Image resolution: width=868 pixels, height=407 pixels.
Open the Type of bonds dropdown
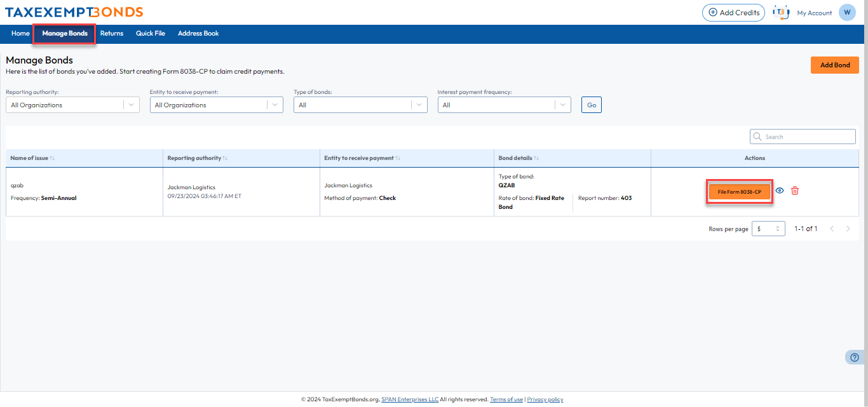pos(360,105)
